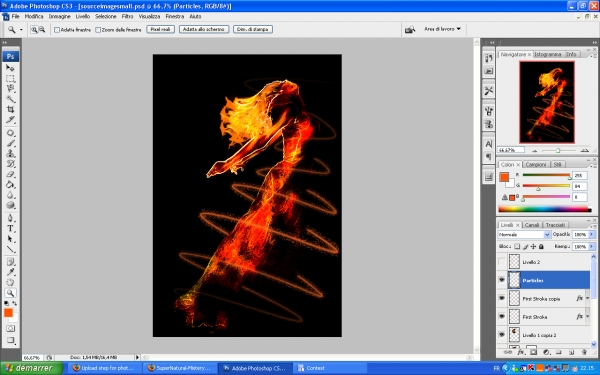Switch to the Canali tab
600x375 pixels.
pos(532,225)
